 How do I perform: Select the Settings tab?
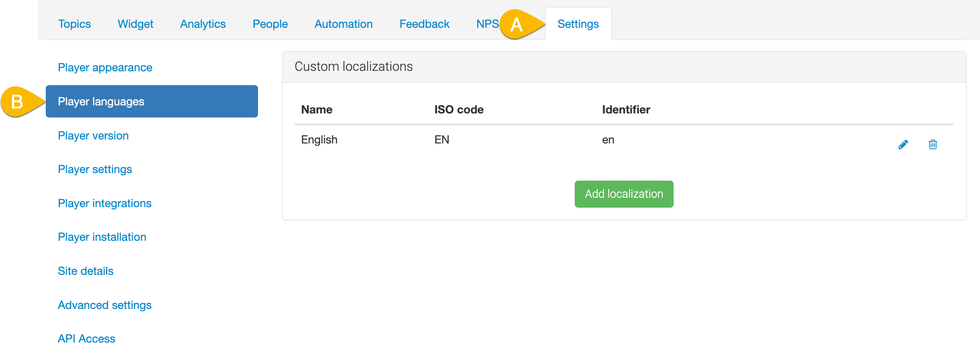point(578,24)
